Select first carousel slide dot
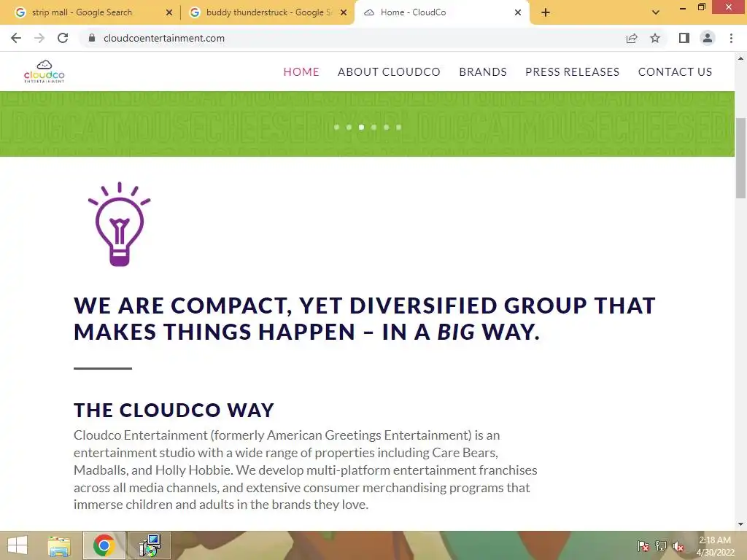This screenshot has width=747, height=560. point(337,127)
